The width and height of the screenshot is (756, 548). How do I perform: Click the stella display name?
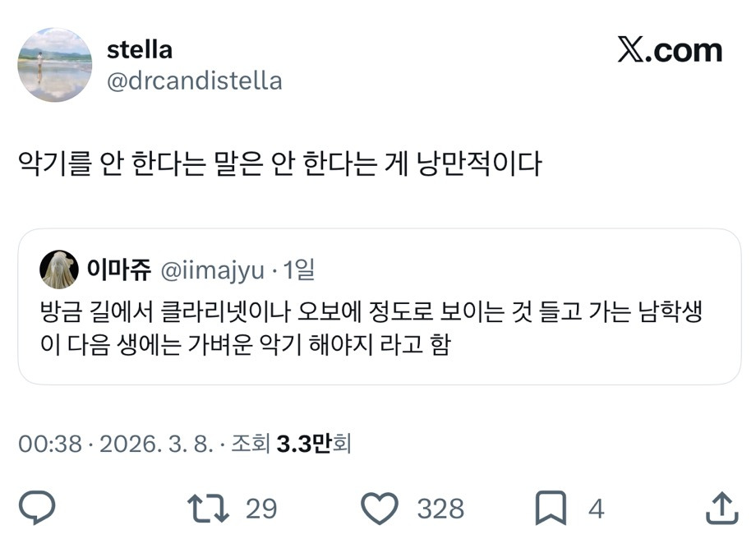[140, 49]
